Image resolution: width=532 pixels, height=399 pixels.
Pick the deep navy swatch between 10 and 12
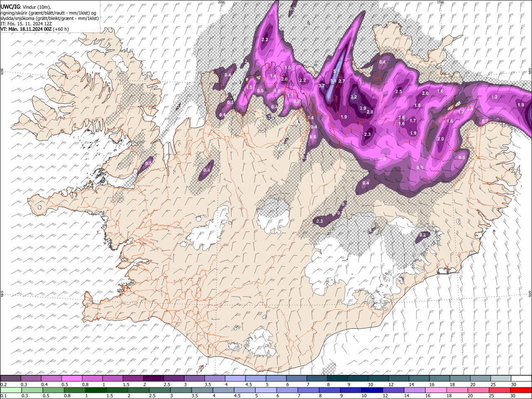pyautogui.click(x=373, y=390)
